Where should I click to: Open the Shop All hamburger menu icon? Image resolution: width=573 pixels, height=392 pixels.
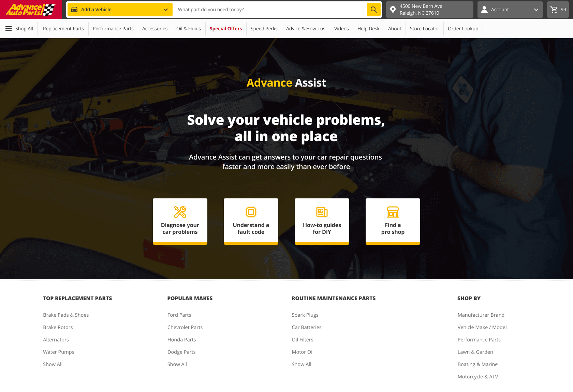(9, 29)
